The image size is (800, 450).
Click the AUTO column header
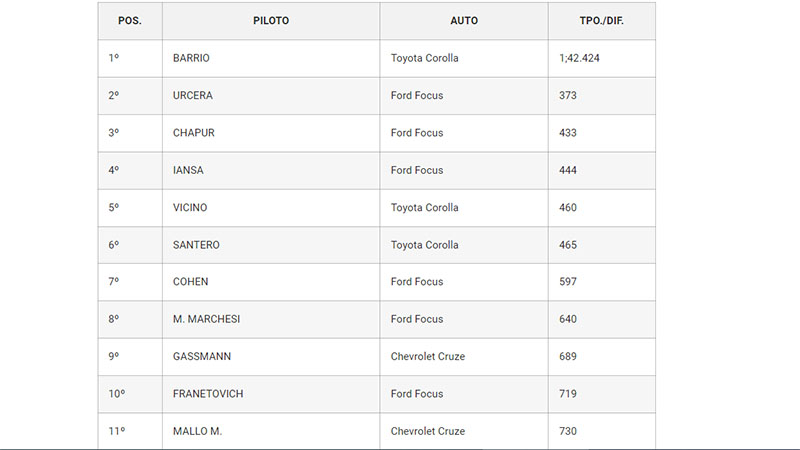tap(463, 20)
